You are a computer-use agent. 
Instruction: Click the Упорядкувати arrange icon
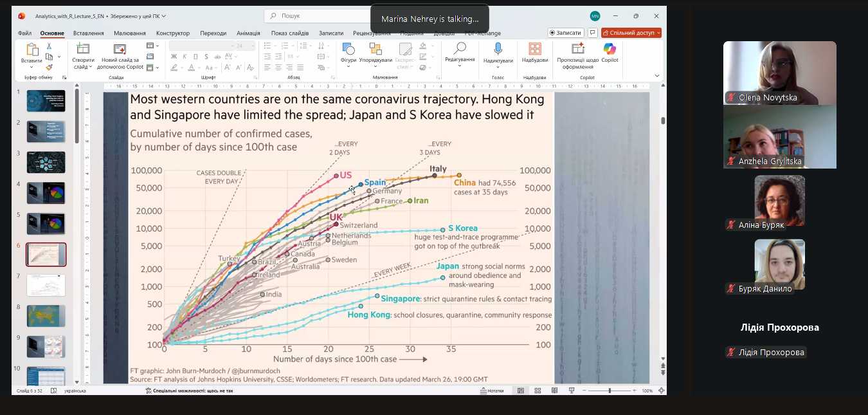(375, 50)
